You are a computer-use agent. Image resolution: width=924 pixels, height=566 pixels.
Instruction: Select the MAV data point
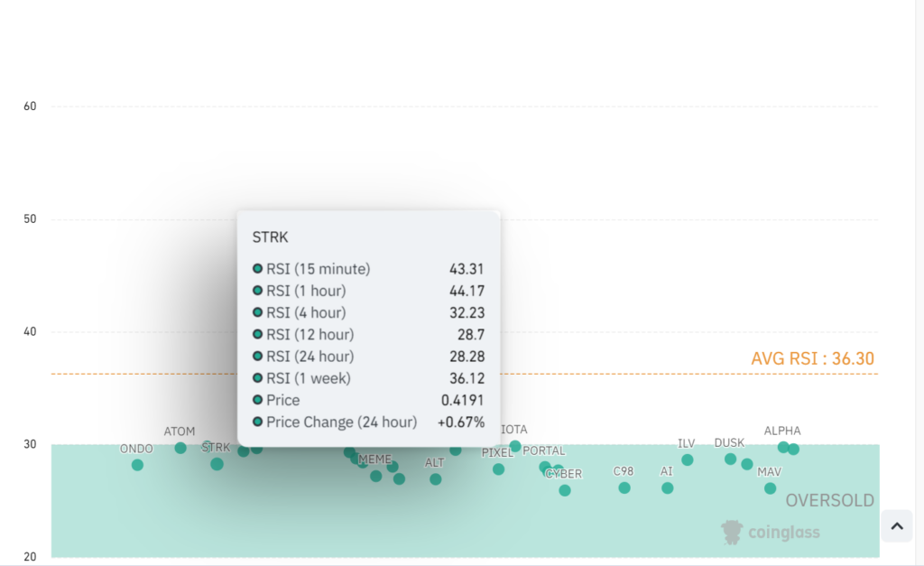[x=770, y=488]
